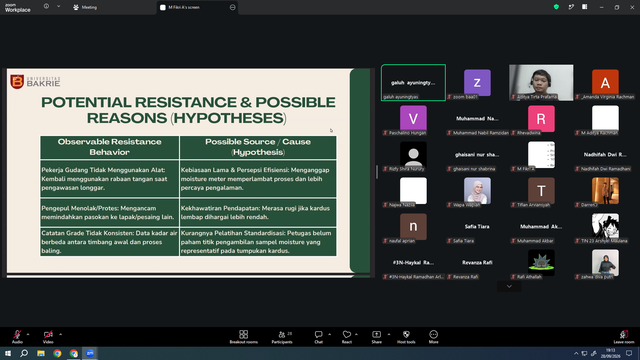This screenshot has width=640, height=360.
Task: Open Zoom Workplace home logo
Action: pos(18,7)
